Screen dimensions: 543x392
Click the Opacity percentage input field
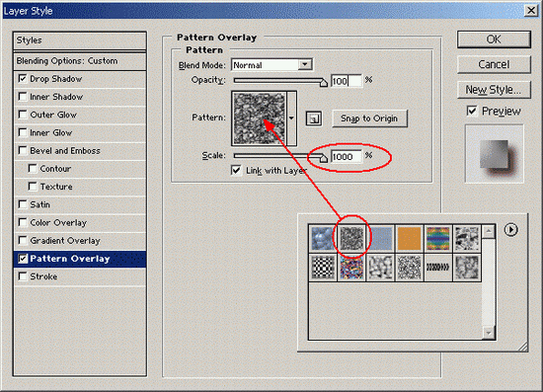pyautogui.click(x=347, y=81)
